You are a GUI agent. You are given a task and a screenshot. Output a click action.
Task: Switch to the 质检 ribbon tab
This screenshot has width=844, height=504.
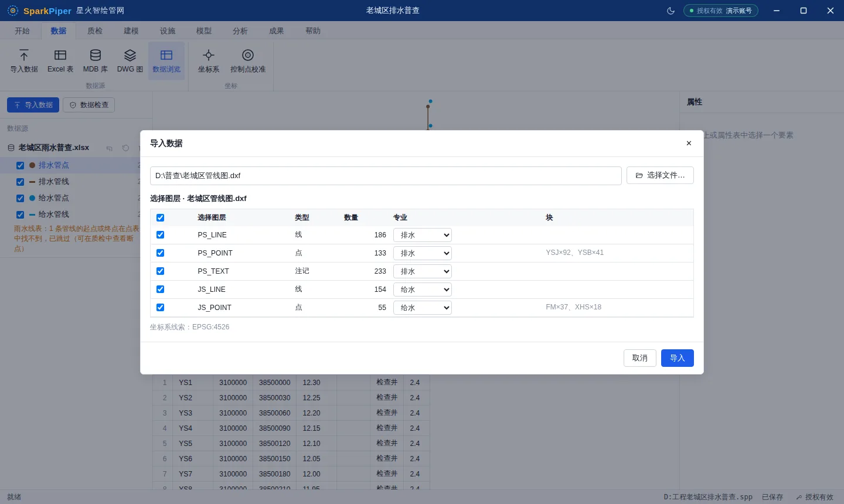(x=95, y=31)
